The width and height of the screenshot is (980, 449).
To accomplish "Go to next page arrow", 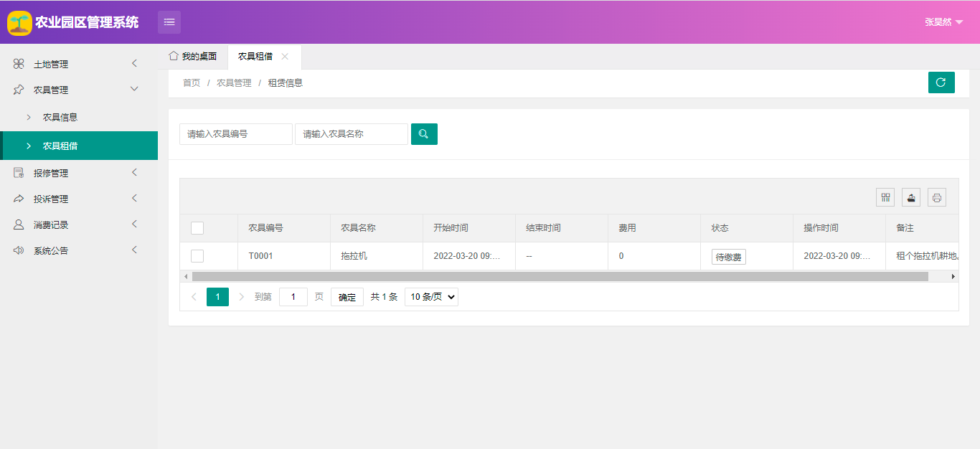I will pyautogui.click(x=241, y=297).
